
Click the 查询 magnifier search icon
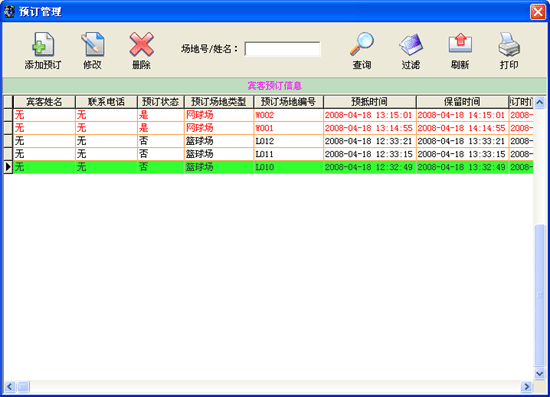pos(362,44)
